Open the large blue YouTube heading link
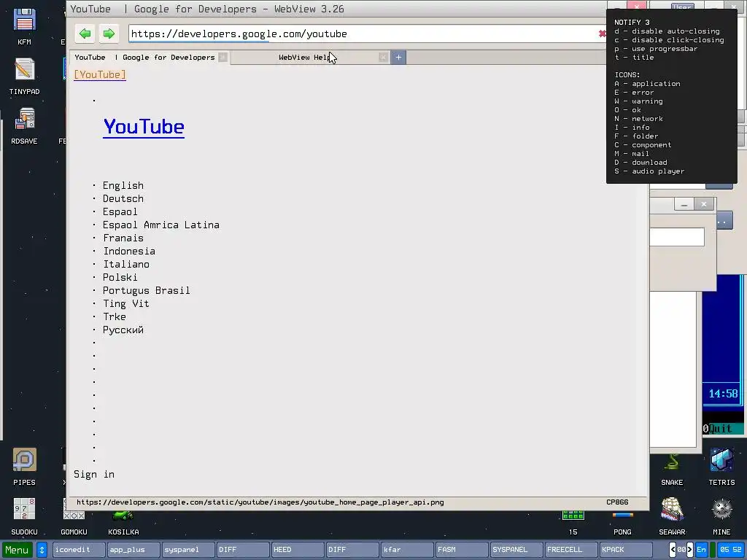747x560 pixels. (x=144, y=127)
